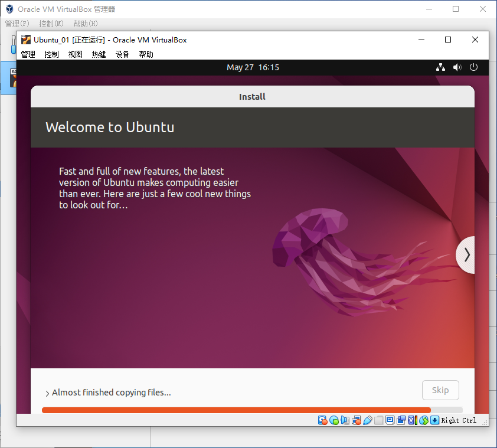Click the mouse integration status icon
497x448 pixels.
[423, 420]
